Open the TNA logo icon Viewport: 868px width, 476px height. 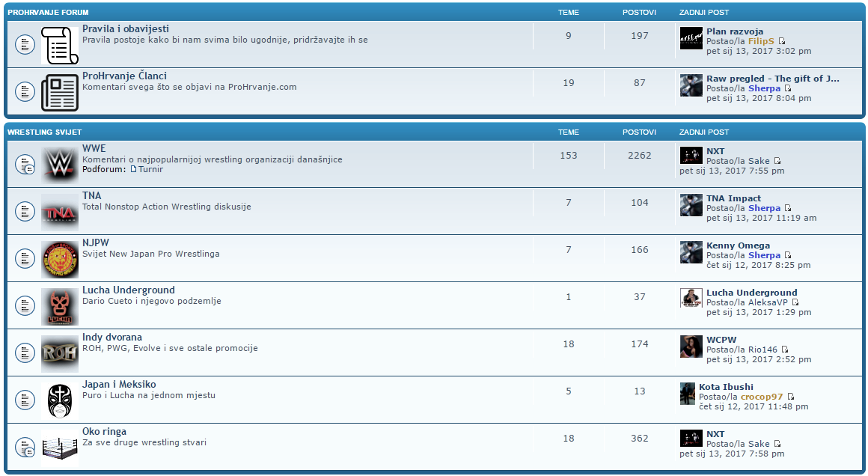tap(60, 212)
